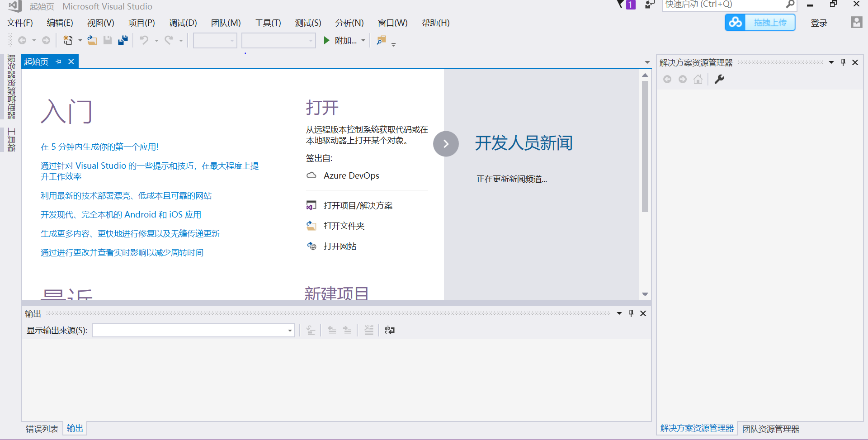Click the Find in Files icon

pyautogui.click(x=382, y=41)
